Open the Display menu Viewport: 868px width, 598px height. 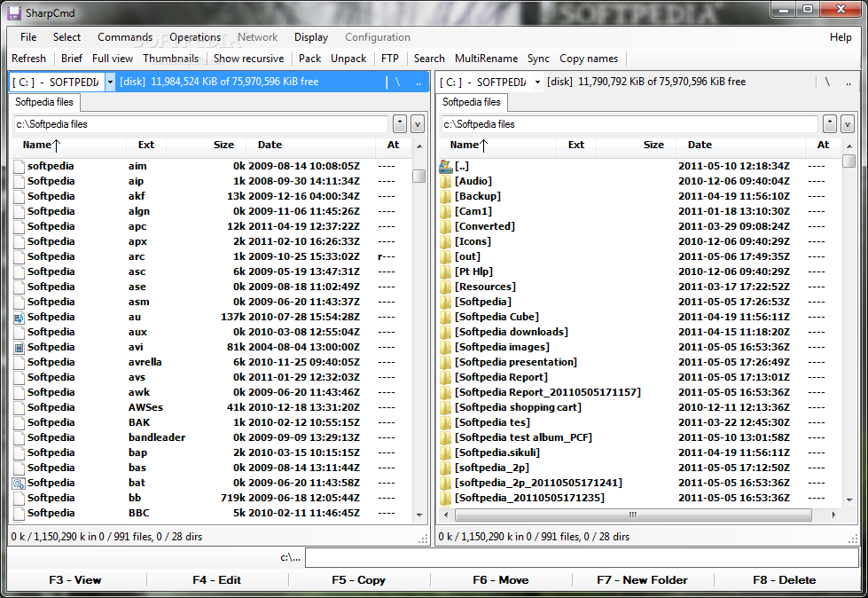pos(311,37)
